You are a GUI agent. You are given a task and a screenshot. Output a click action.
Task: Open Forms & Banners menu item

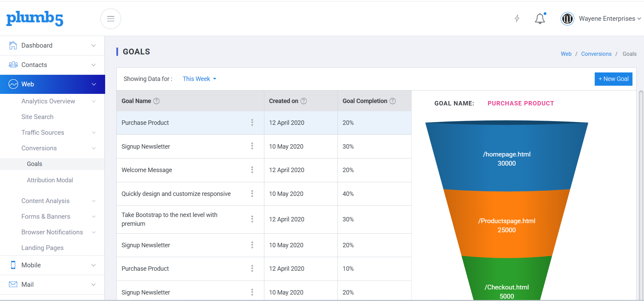tap(46, 216)
